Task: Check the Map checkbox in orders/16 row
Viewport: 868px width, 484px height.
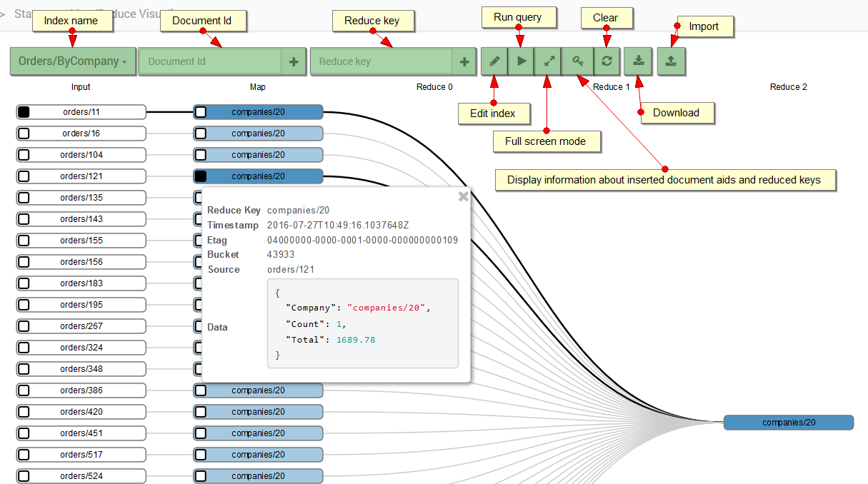Action: tap(201, 133)
